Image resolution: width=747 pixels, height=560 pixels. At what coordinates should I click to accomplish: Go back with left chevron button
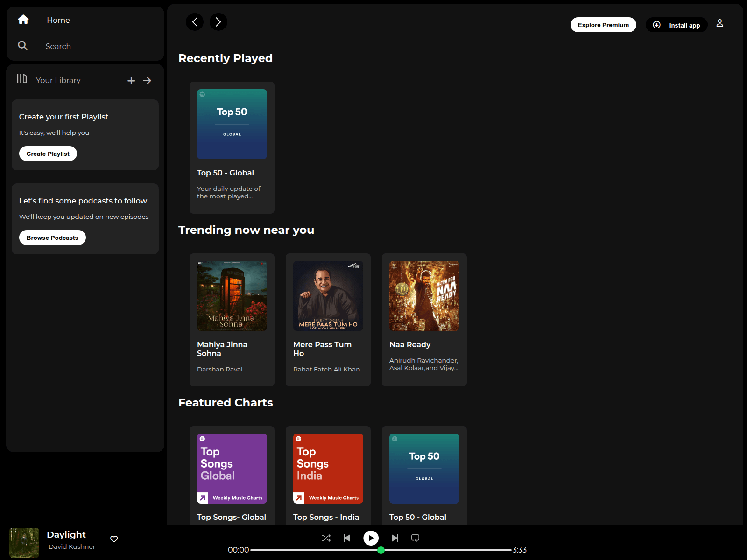[195, 22]
